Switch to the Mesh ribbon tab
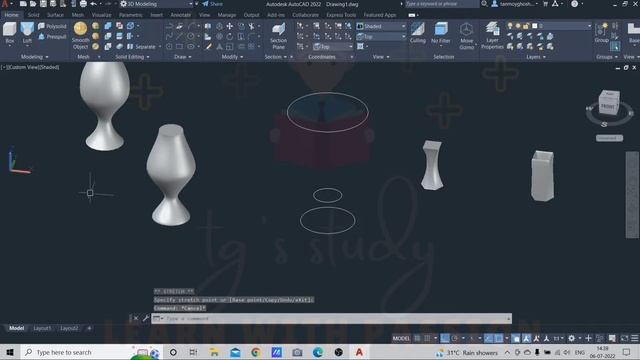Screen dimensions: 640x360 [78, 15]
